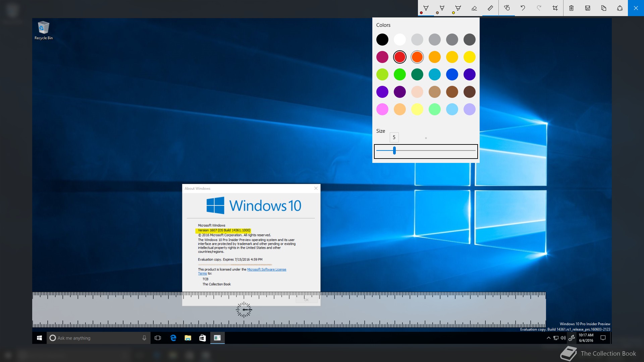
Task: Pick the red color swatch
Action: tap(400, 57)
